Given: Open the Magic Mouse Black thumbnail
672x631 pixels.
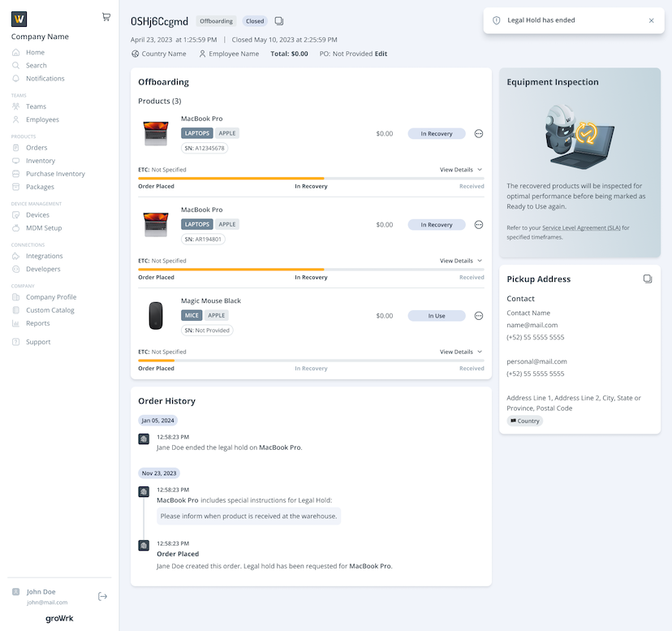Looking at the screenshot, I should point(156,316).
